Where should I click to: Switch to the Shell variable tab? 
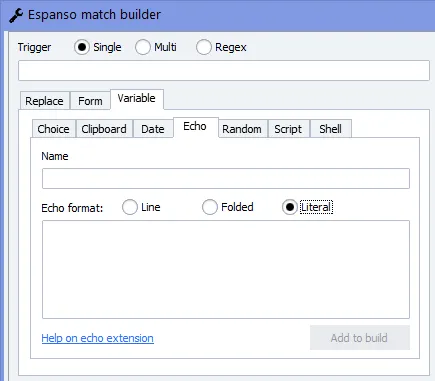pyautogui.click(x=331, y=129)
